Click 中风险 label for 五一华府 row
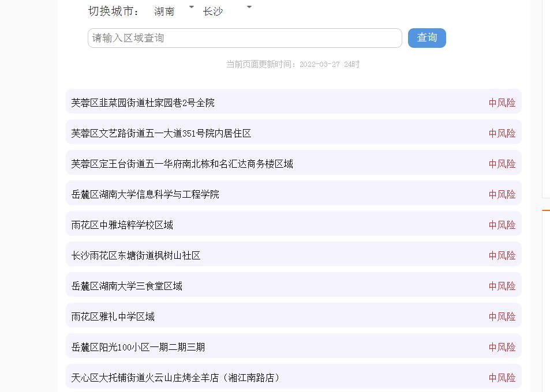 [x=502, y=164]
